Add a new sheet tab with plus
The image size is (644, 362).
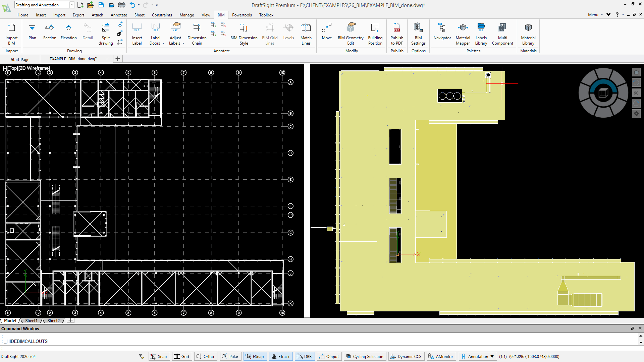pyautogui.click(x=70, y=320)
